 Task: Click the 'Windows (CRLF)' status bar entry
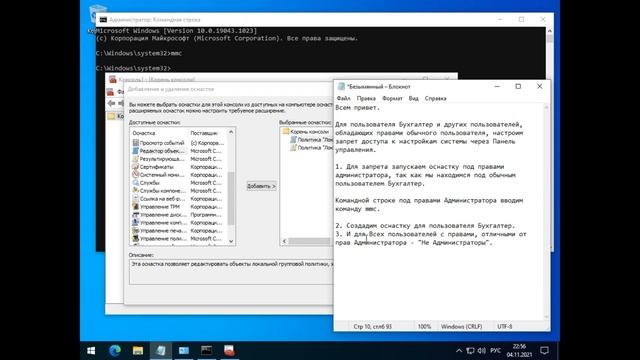tap(461, 327)
